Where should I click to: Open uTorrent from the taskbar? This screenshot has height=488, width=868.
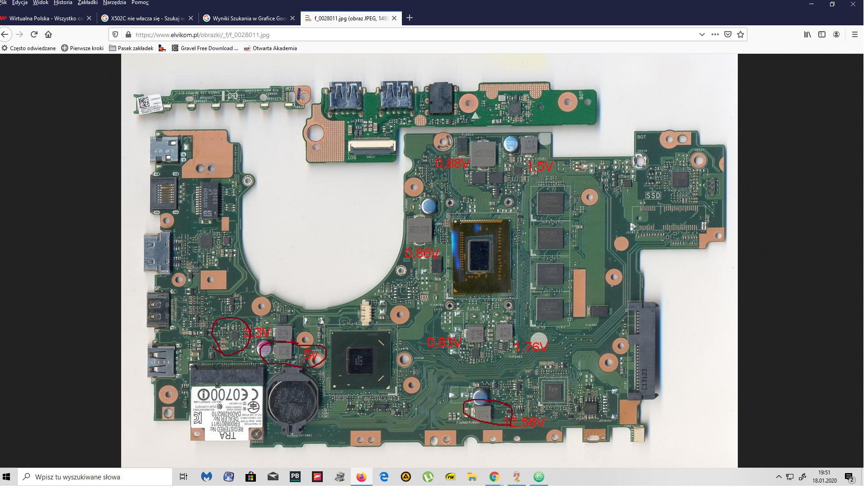tap(428, 477)
